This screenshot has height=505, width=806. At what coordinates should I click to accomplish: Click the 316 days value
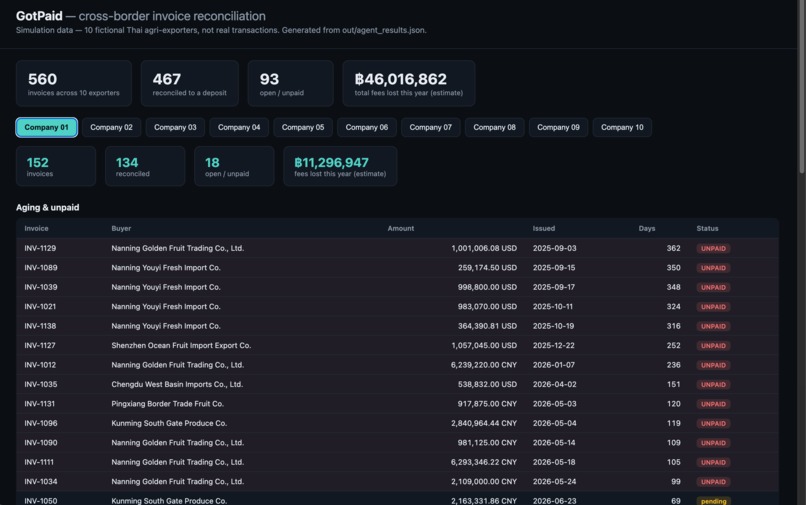[673, 326]
